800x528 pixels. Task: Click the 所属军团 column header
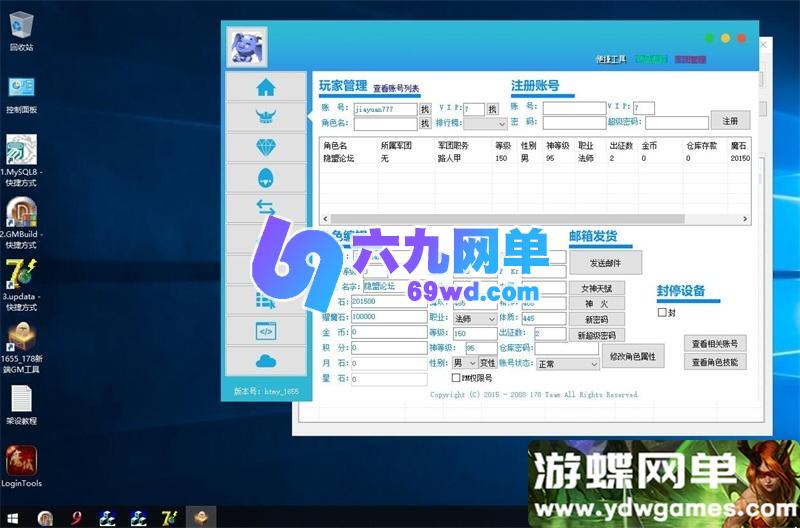pyautogui.click(x=396, y=146)
